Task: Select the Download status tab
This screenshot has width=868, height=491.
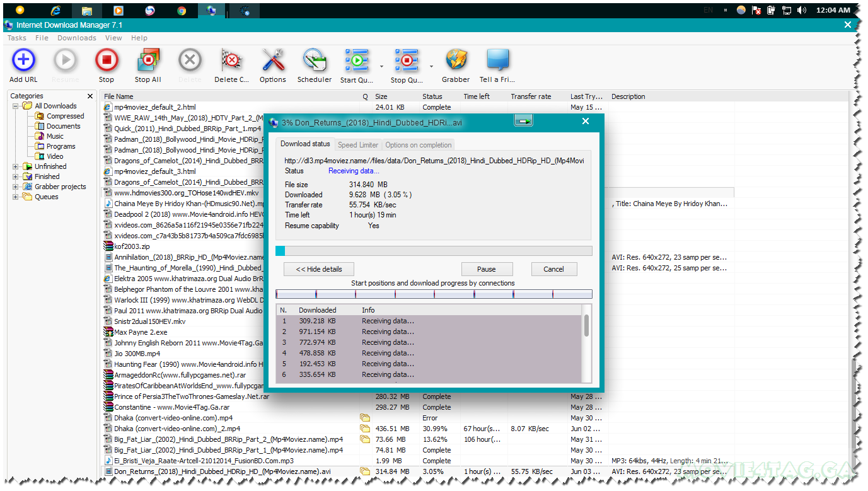Action: (305, 144)
